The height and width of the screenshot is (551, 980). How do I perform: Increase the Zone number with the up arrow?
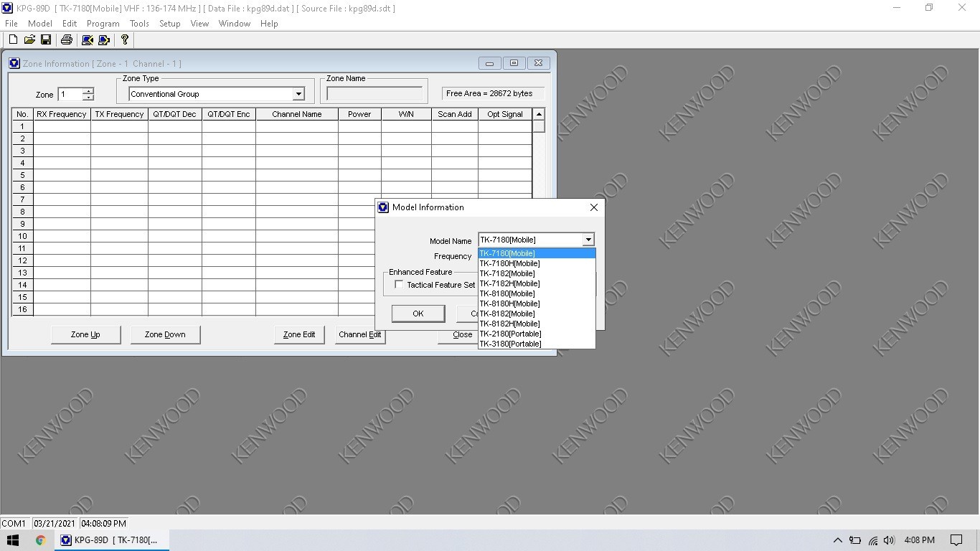(88, 91)
